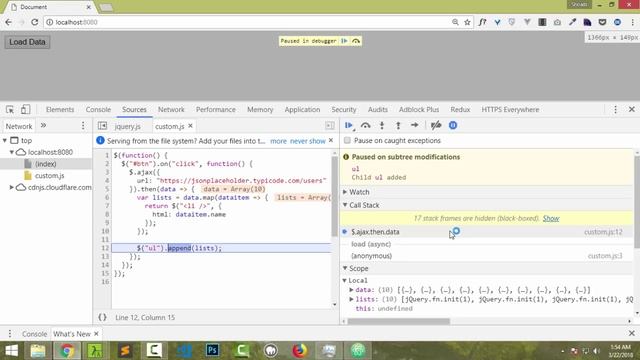The height and width of the screenshot is (360, 640).
Task: Open the Redux panel
Action: point(460,109)
